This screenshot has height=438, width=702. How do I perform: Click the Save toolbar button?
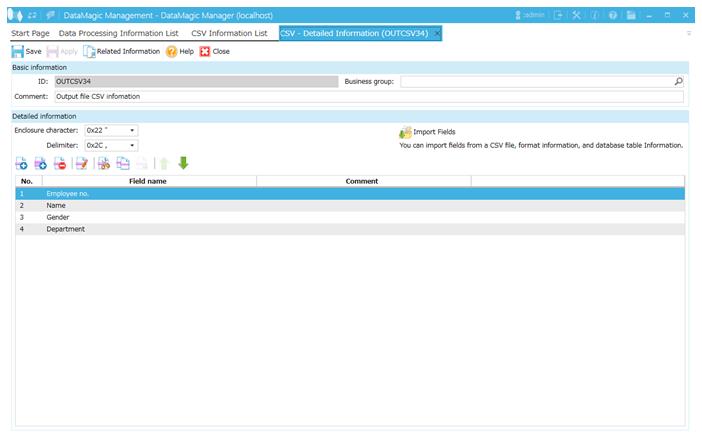coord(27,51)
